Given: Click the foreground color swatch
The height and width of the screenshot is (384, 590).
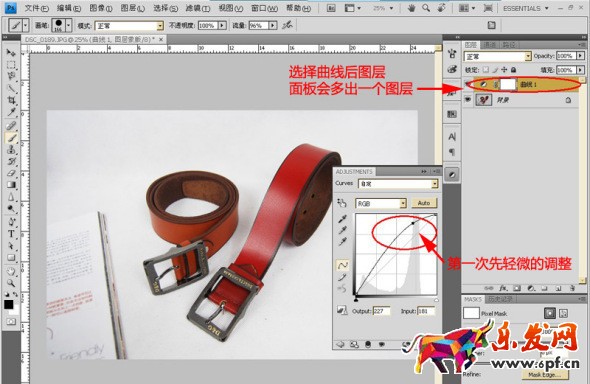Looking at the screenshot, I should pyautogui.click(x=9, y=304).
